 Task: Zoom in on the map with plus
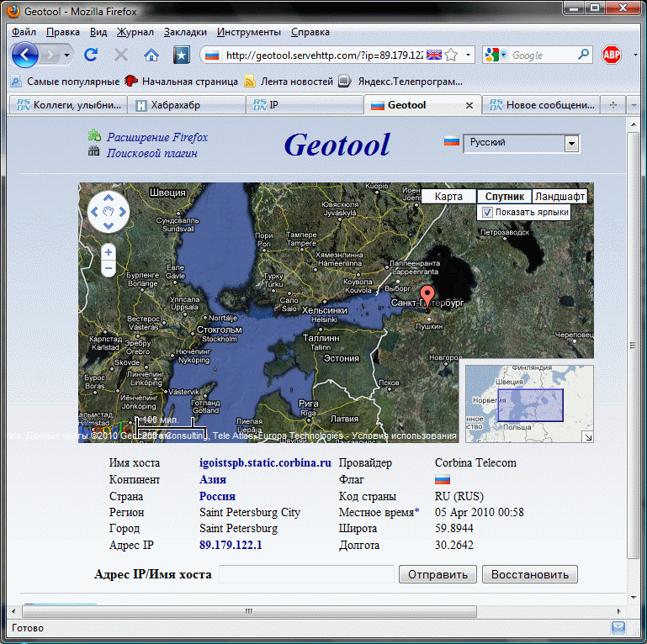[x=109, y=252]
